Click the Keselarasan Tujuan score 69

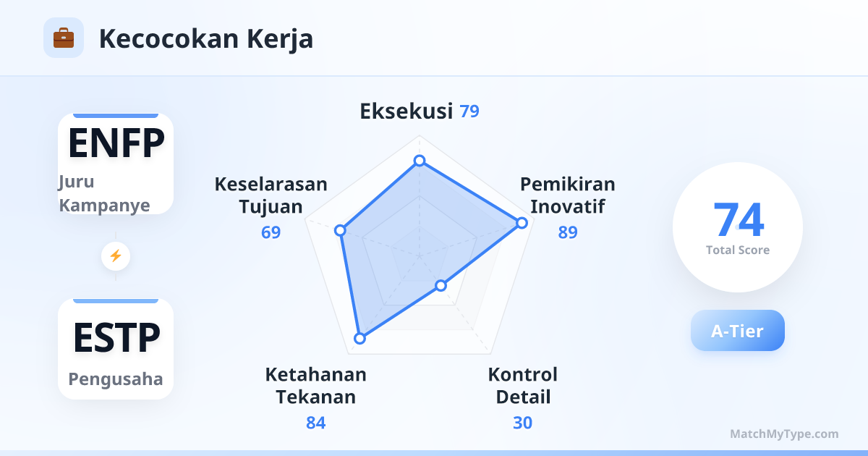(x=271, y=232)
